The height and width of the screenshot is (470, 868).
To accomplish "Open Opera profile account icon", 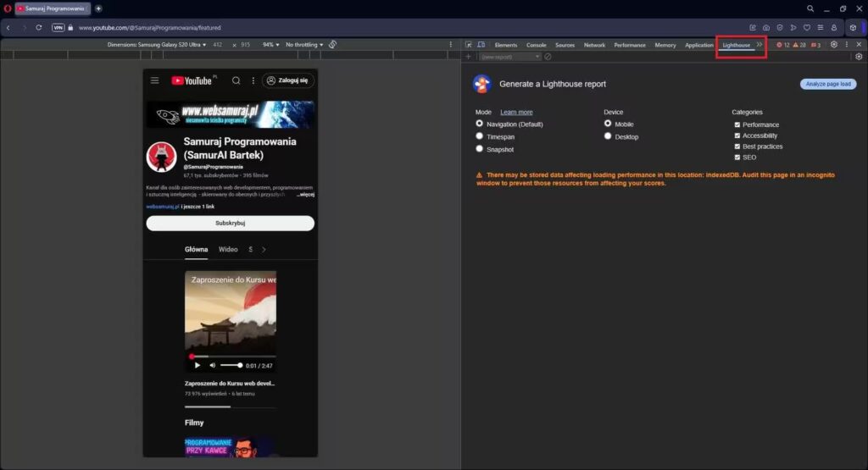I will 834,28.
